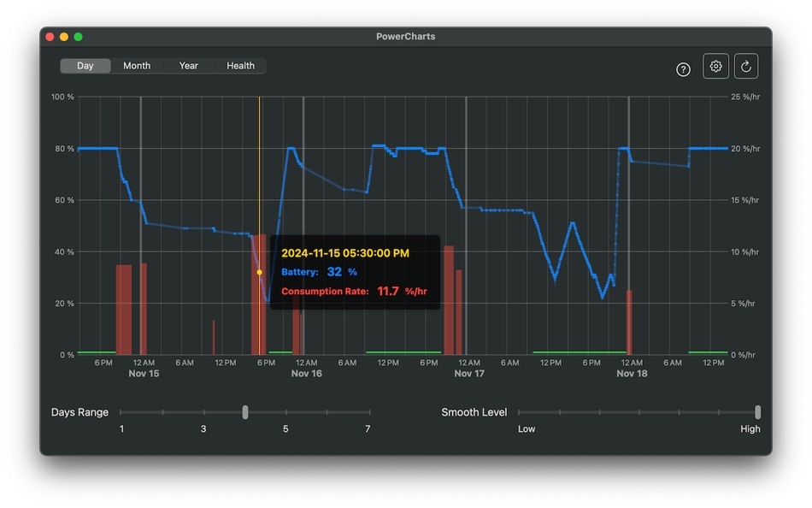
Task: Switch to the Year tab
Action: [x=188, y=65]
